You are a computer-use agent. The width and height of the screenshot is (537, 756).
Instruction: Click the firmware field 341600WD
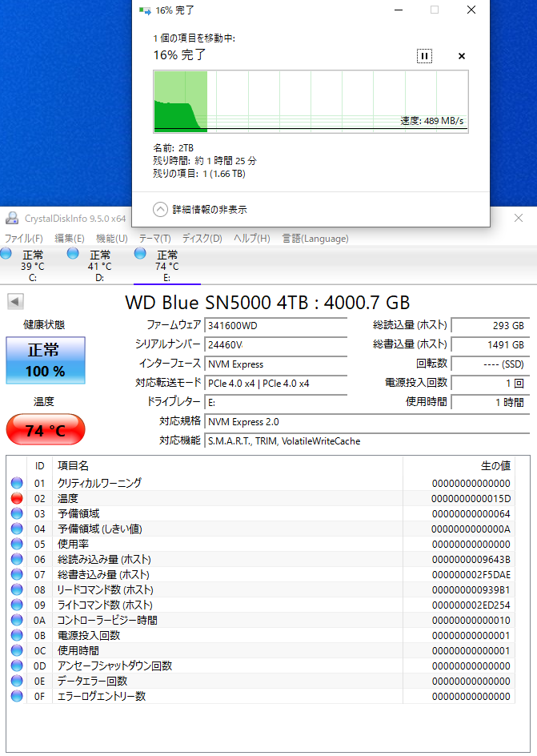pyautogui.click(x=275, y=325)
